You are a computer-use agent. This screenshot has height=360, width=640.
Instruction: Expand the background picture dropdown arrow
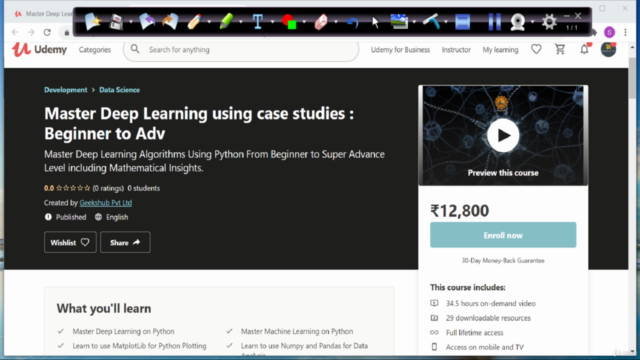[x=414, y=22]
